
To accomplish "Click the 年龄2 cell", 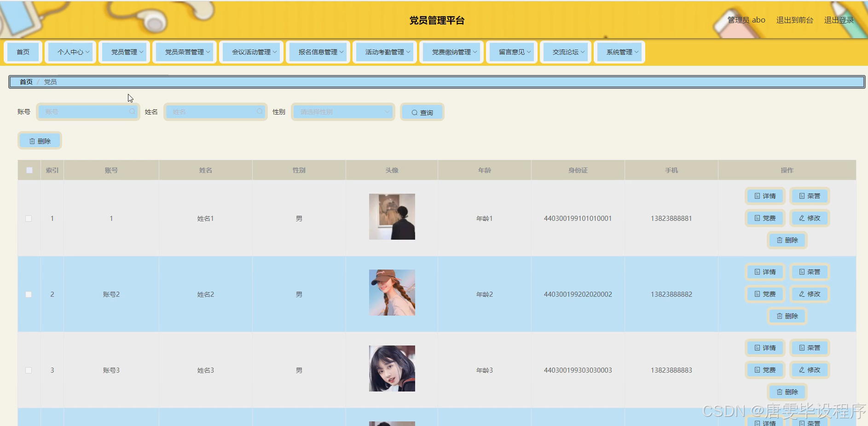I will click(485, 294).
